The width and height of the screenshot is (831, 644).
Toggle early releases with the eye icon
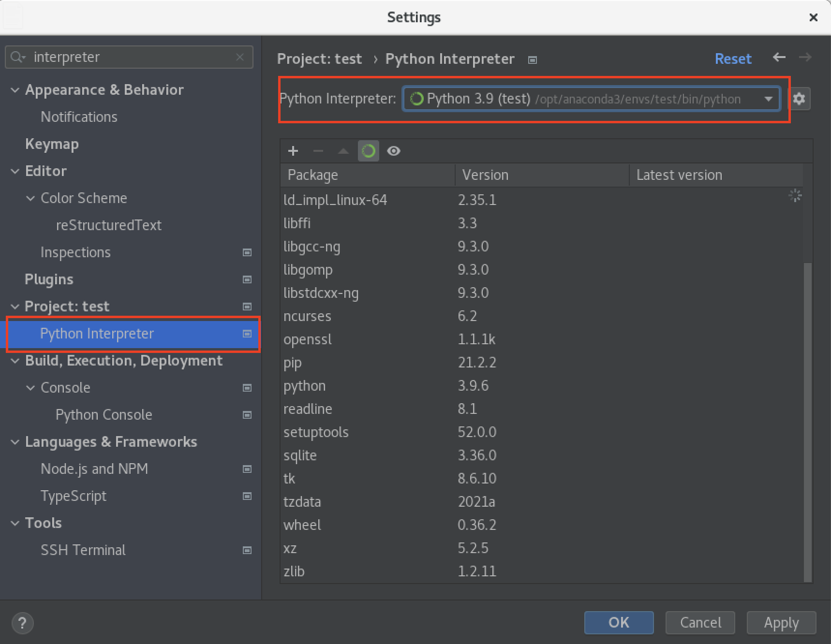[x=393, y=151]
